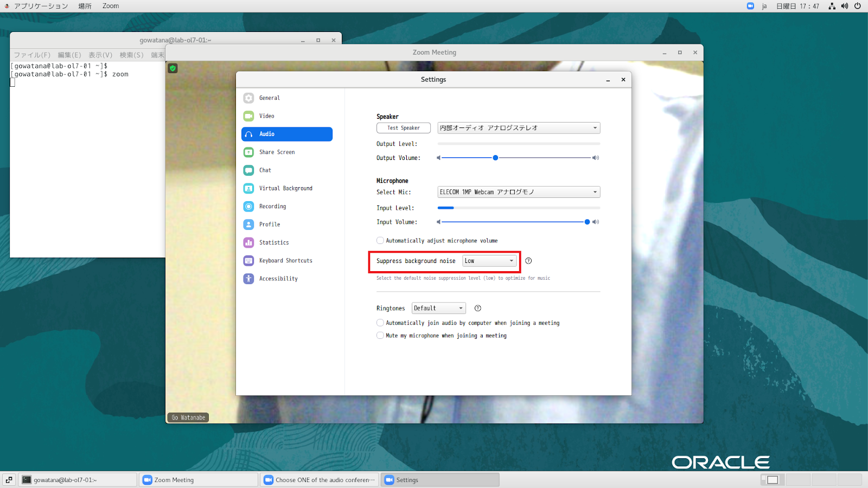Click Output Volume slider handle
868x488 pixels.
[495, 158]
